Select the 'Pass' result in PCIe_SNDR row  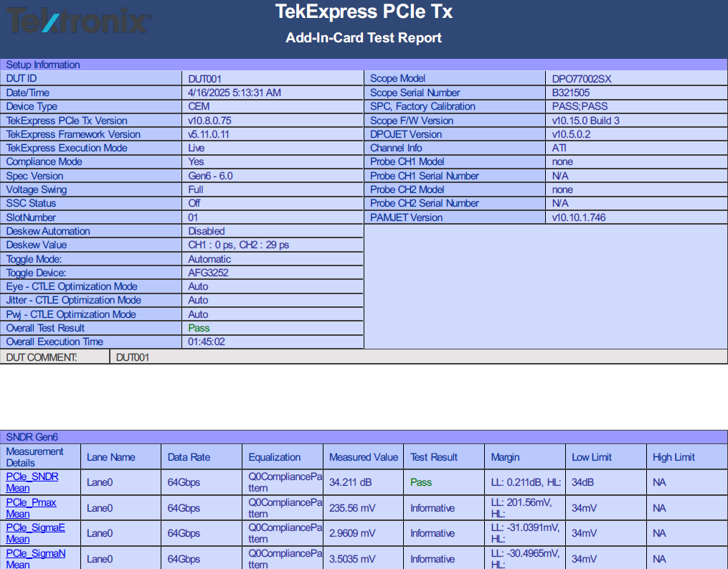(x=421, y=482)
